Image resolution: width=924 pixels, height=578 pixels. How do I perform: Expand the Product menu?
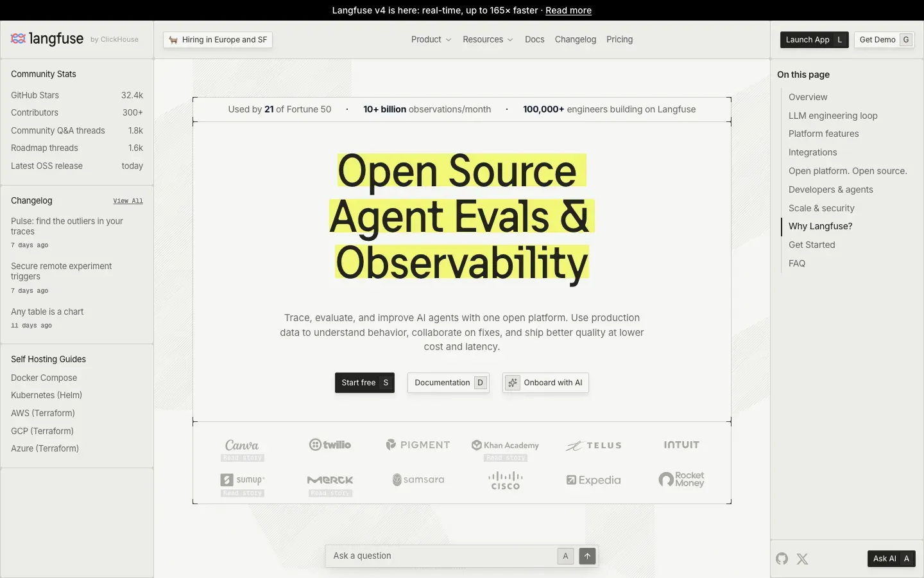point(431,40)
